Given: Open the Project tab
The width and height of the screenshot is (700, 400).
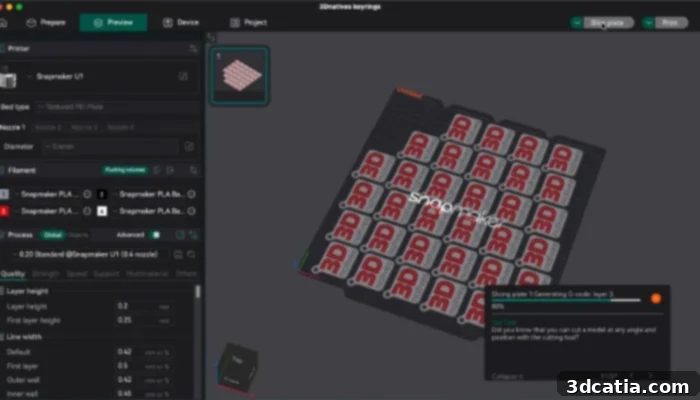Looking at the screenshot, I should click(249, 22).
